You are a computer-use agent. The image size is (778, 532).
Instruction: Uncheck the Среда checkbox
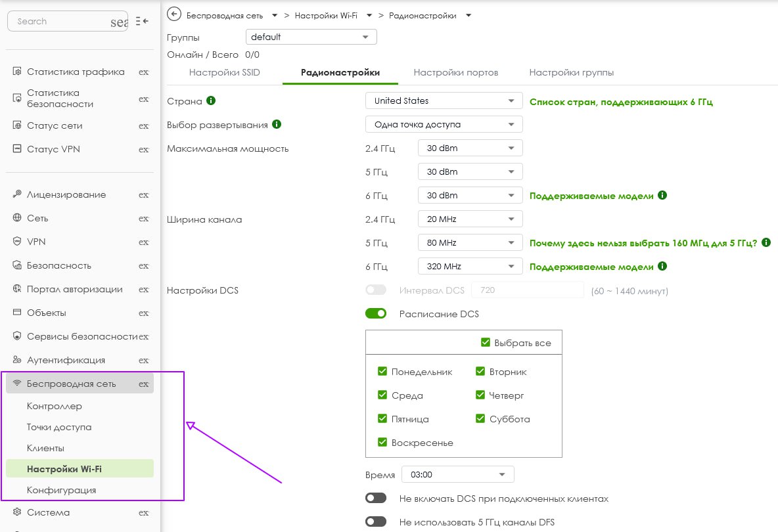(382, 395)
